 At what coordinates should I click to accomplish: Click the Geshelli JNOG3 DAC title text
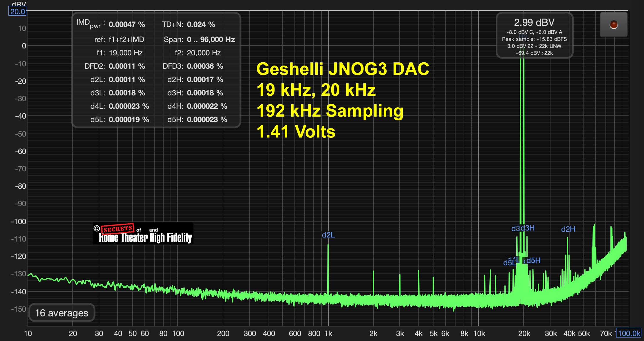pyautogui.click(x=343, y=69)
